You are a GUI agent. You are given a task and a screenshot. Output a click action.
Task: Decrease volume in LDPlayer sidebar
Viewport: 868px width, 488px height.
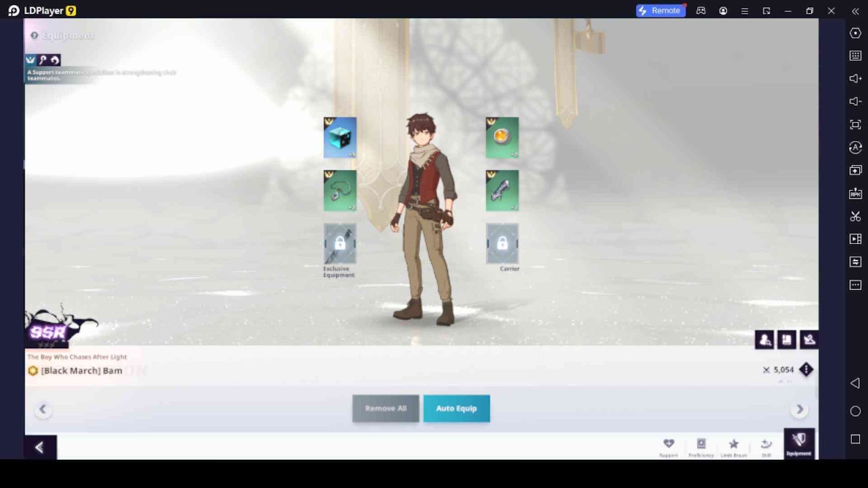click(856, 101)
